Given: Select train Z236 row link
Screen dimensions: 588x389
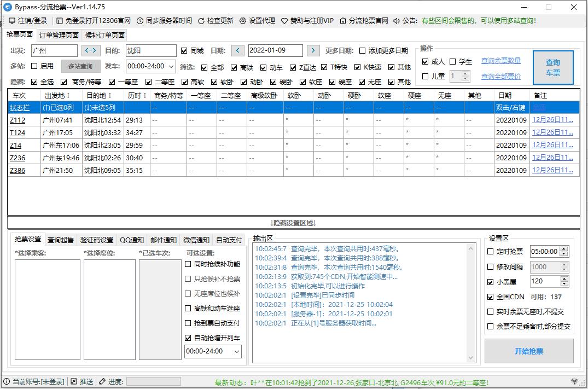Looking at the screenshot, I should click(x=18, y=158).
